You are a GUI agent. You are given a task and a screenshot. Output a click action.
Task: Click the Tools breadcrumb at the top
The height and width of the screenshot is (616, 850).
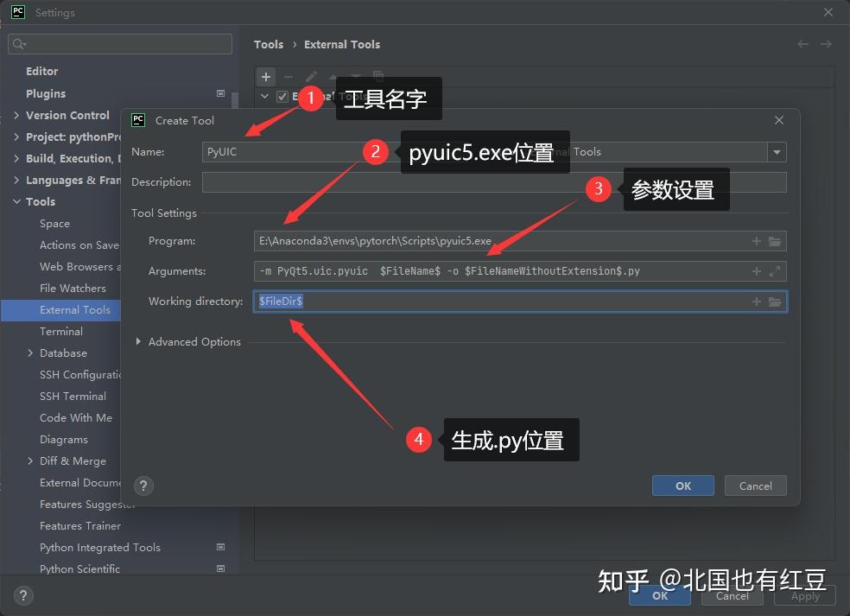coord(268,44)
